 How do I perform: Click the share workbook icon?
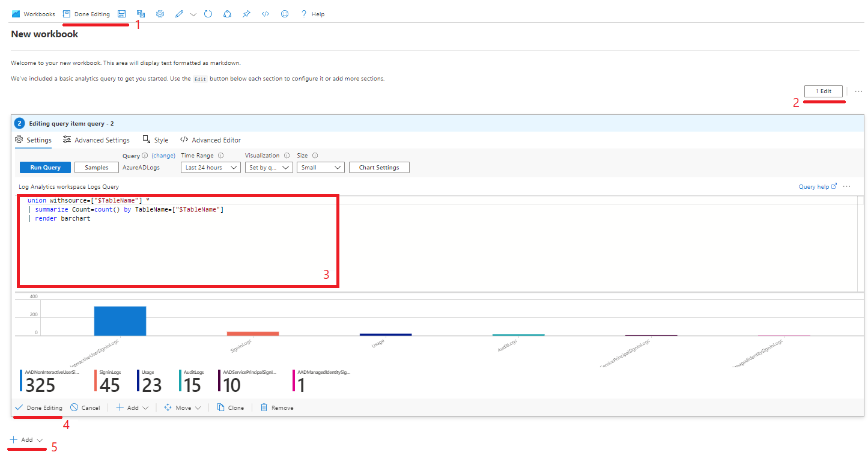click(227, 14)
